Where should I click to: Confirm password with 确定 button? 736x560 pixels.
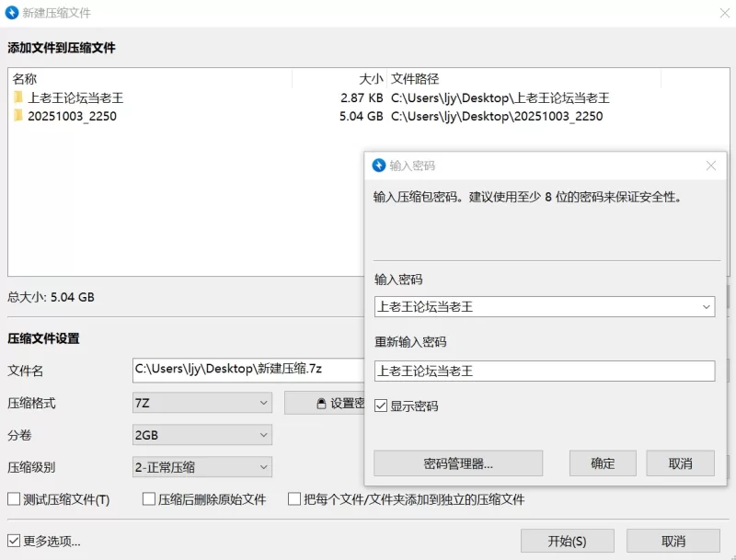603,463
